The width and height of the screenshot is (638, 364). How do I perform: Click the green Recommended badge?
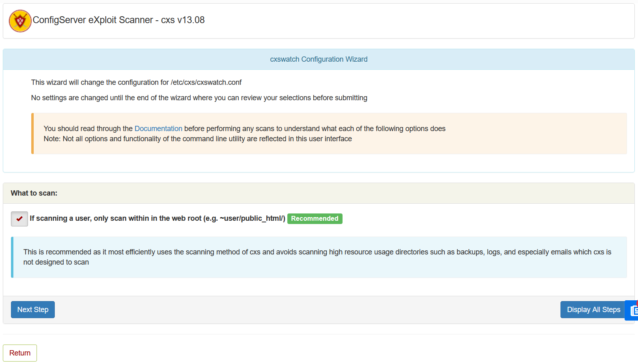[x=315, y=219]
